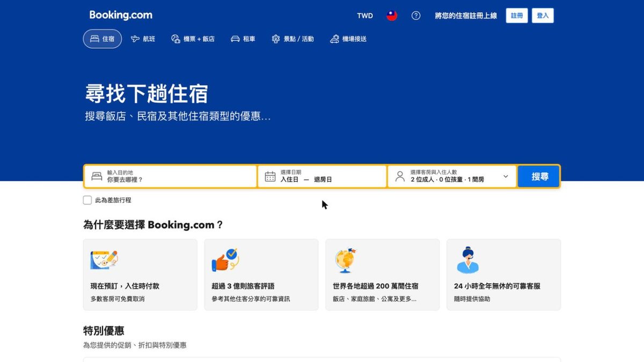Image resolution: width=644 pixels, height=362 pixels.
Task: Click the calendar icon in date field
Action: point(270,176)
